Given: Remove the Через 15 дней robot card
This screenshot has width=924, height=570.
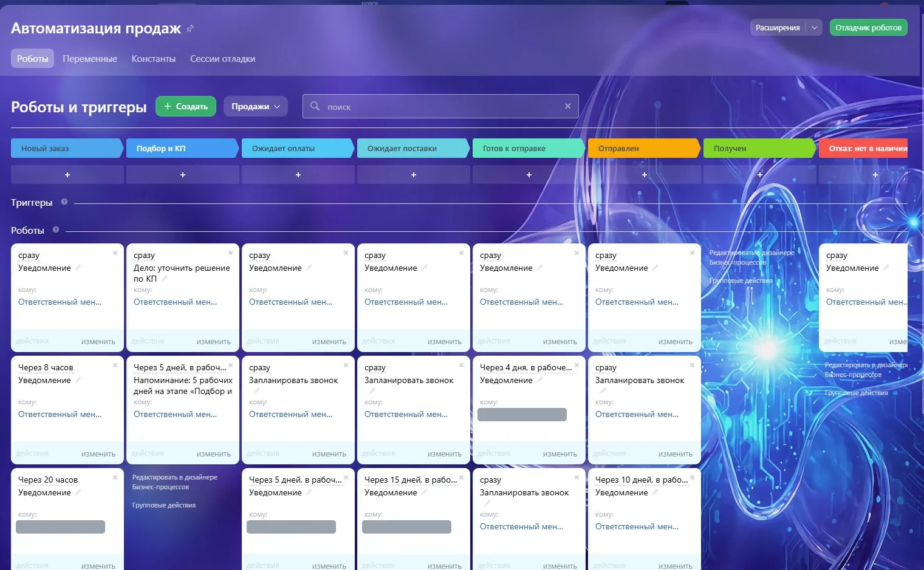Looking at the screenshot, I should (461, 477).
